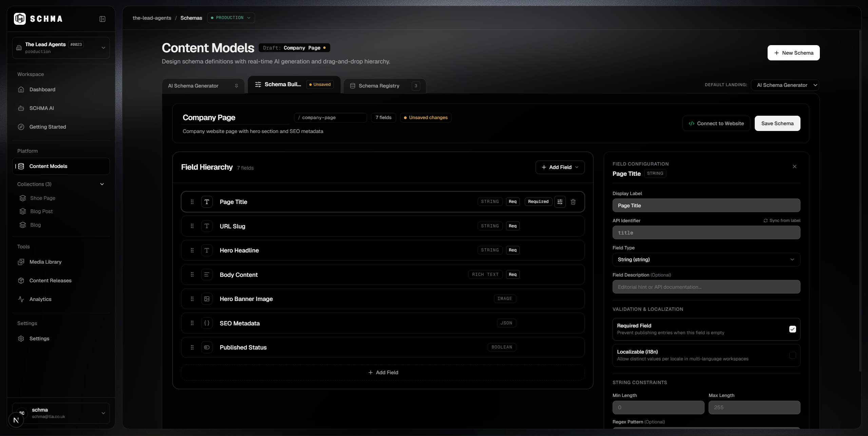
Task: Open configure settings for Page Title row
Action: click(560, 202)
